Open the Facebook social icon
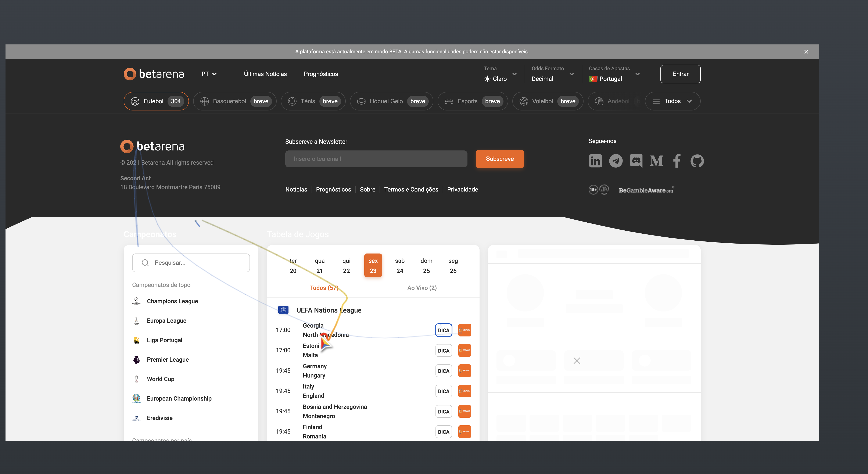Screen dimensions: 868x474 [x=677, y=161]
